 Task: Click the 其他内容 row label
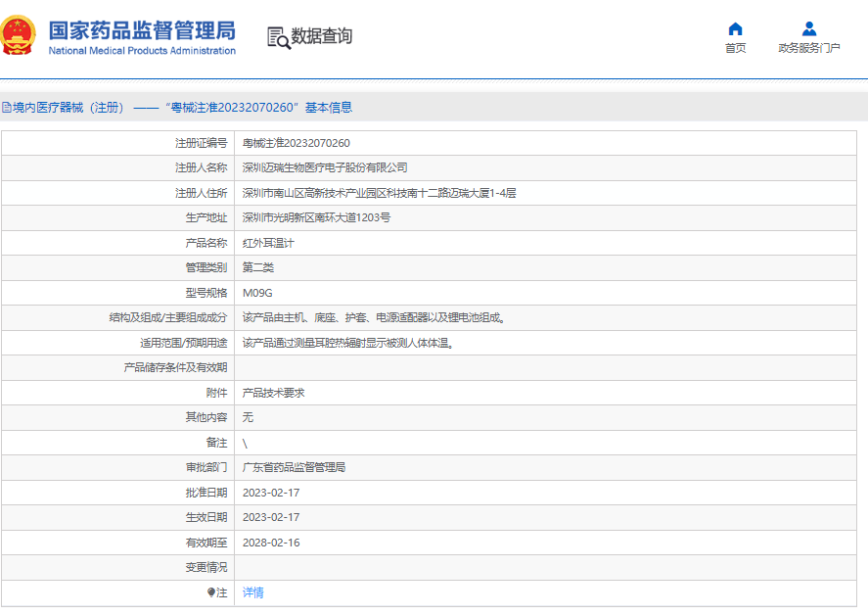coord(206,417)
